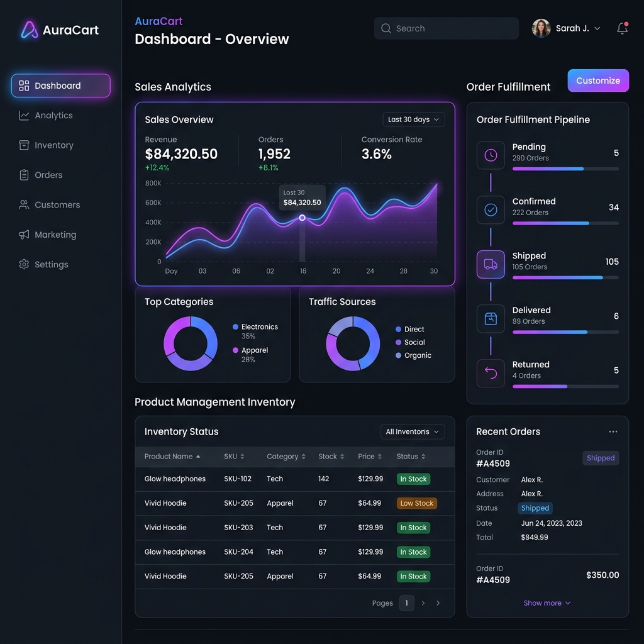Sort by Product Name column
Viewport: 644px width, 644px height.
pos(172,457)
